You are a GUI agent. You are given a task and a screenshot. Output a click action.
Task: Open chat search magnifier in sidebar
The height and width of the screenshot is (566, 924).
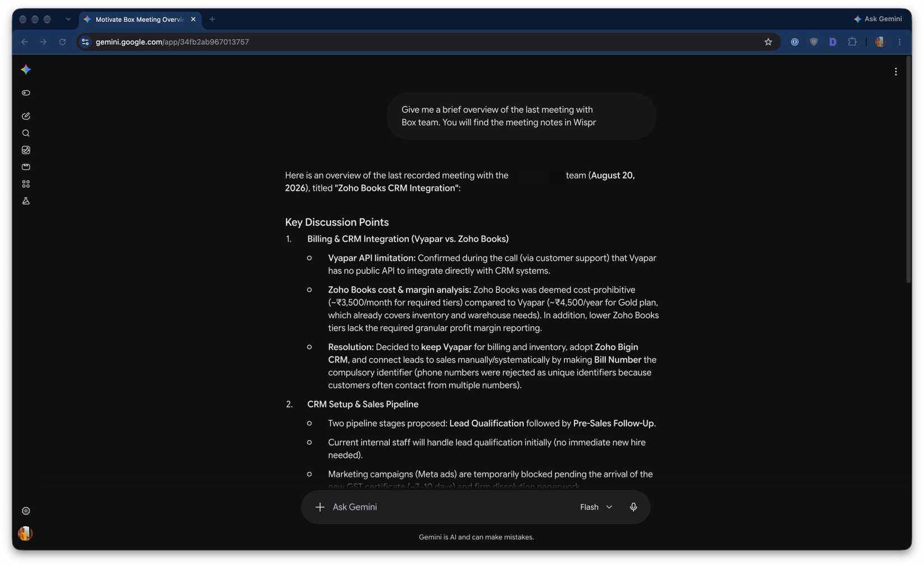tap(26, 133)
